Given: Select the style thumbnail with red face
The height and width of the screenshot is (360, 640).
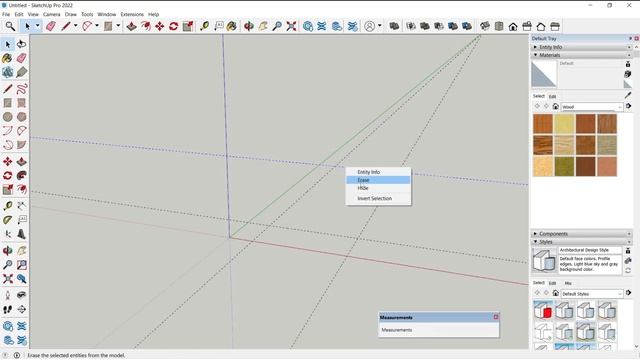Looking at the screenshot, I should click(x=543, y=310).
